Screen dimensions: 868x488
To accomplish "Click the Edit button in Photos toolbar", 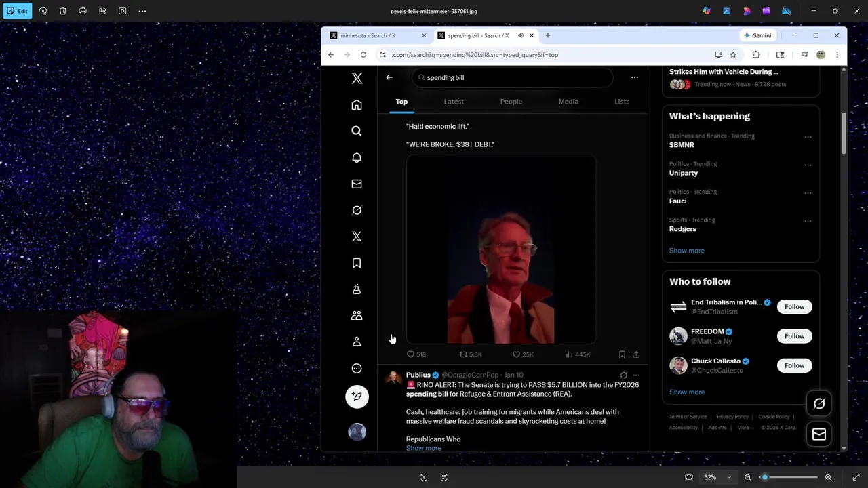I will pyautogui.click(x=17, y=11).
